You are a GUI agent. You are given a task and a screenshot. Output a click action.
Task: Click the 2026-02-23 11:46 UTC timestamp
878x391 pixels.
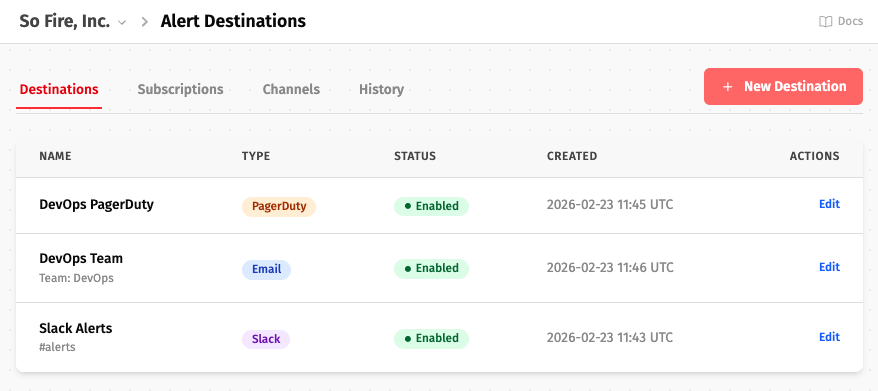[x=610, y=268]
